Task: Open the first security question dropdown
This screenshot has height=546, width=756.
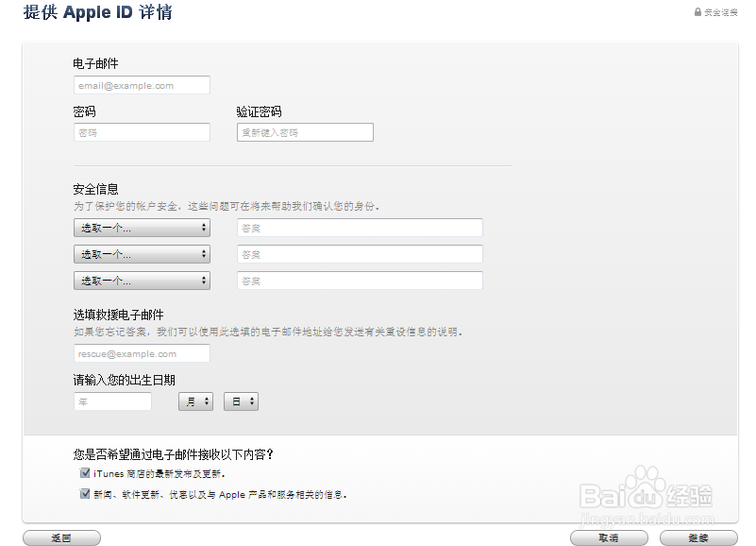Action: pos(142,228)
